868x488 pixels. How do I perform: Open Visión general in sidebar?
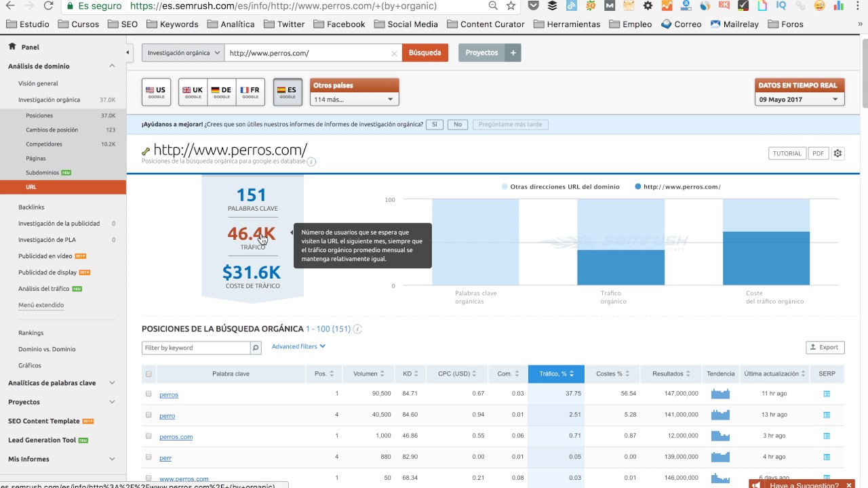tap(38, 83)
